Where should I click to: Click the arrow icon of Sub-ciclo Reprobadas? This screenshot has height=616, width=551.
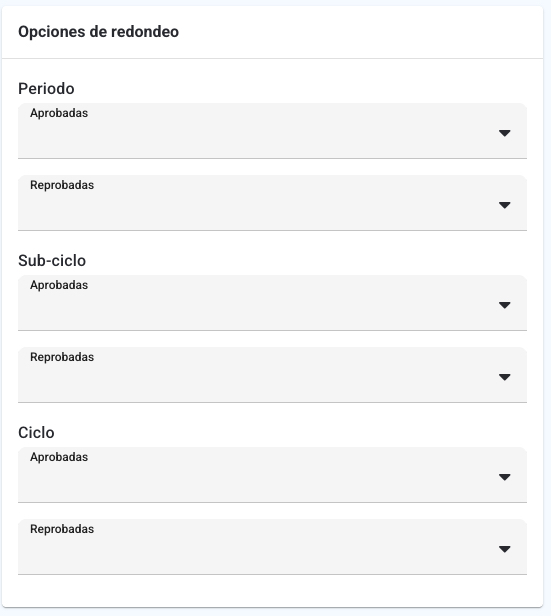point(504,377)
